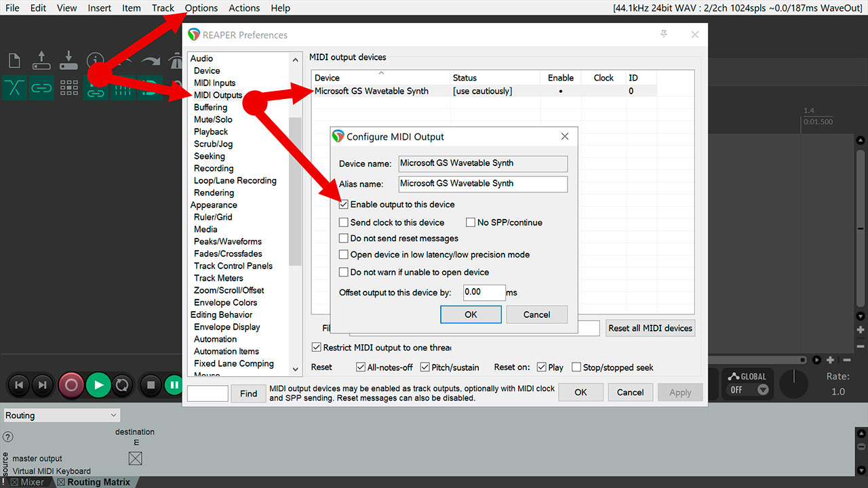Viewport: 868px width, 488px height.
Task: Select MIDI Inputs in preferences tree
Action: [x=215, y=83]
